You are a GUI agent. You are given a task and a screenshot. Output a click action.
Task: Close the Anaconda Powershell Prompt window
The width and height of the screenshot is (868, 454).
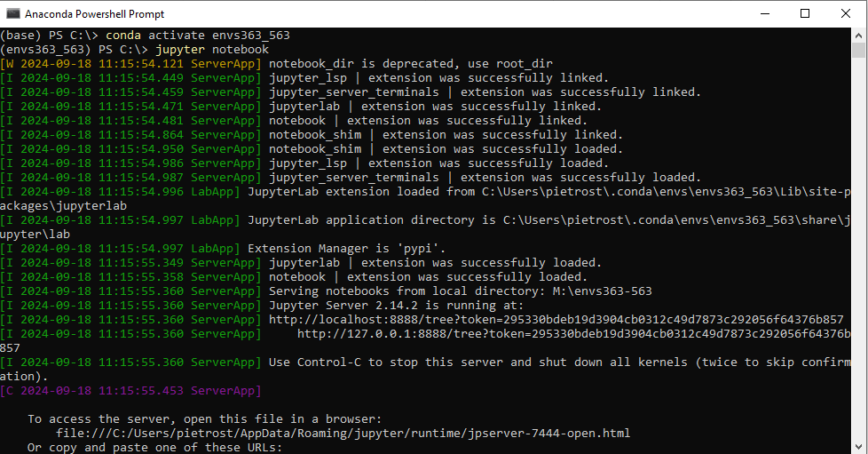pos(846,13)
